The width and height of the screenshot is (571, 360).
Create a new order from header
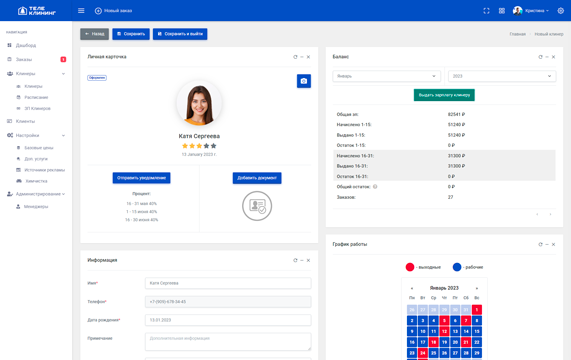point(113,11)
